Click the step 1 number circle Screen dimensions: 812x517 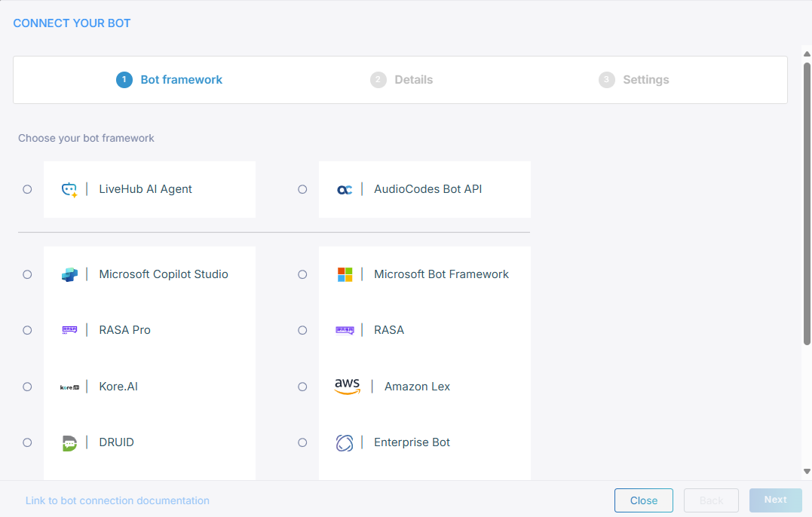pos(124,80)
